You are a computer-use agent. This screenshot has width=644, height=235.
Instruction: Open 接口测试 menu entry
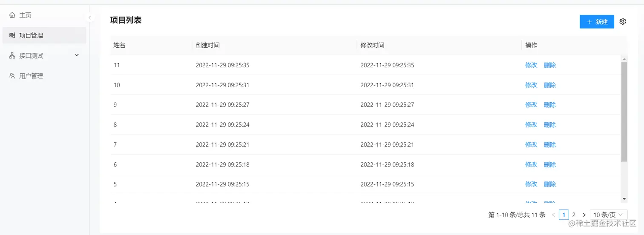[x=44, y=55]
